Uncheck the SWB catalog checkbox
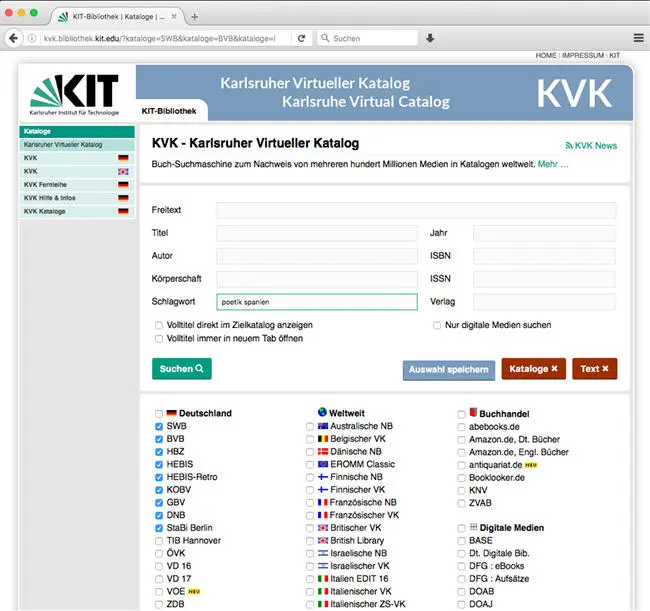This screenshot has width=650, height=611. tap(159, 426)
